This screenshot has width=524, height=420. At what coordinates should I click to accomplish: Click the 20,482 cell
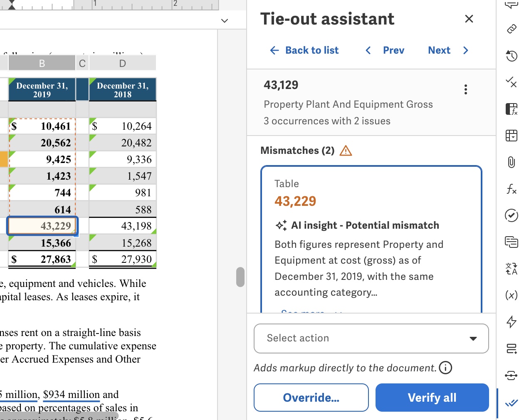[123, 143]
